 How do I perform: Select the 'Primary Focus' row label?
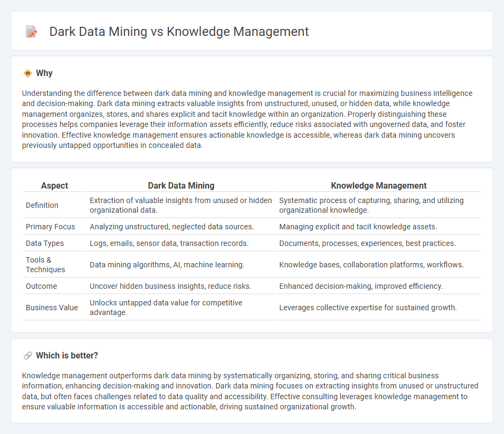click(x=50, y=227)
